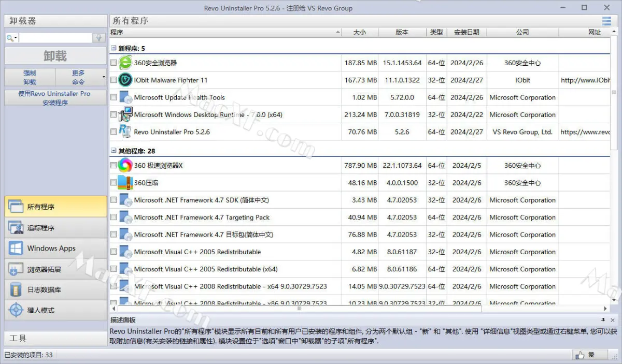Viewport: 622px width, 364px height.
Task: Tick the checkbox for Revo Uninstaller Pro 5.2.6
Action: (114, 132)
